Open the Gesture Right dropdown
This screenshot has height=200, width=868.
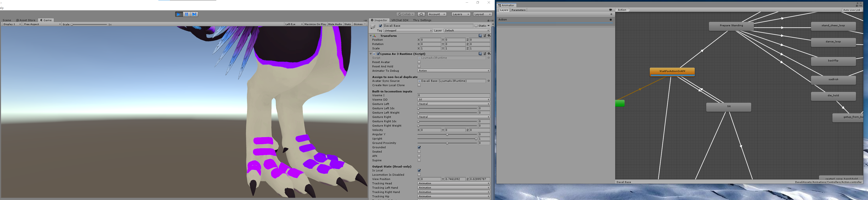(x=453, y=117)
